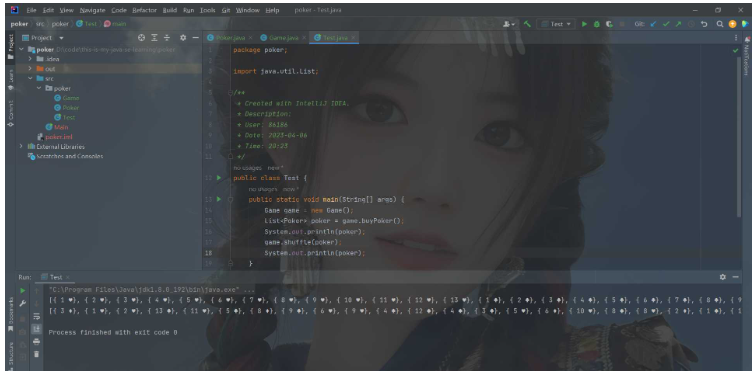Image resolution: width=756 pixels, height=371 pixels.
Task: Select Scratches and Consoles item
Action: (65, 156)
